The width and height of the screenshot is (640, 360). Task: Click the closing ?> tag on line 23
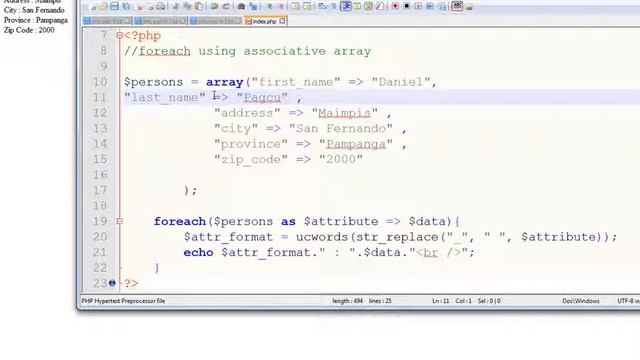click(131, 283)
